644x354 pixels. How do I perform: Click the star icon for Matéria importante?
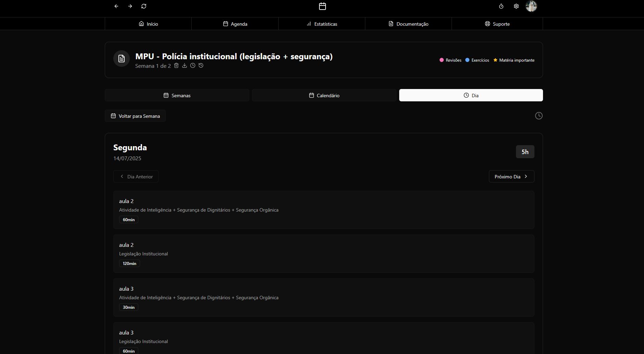coord(495,60)
